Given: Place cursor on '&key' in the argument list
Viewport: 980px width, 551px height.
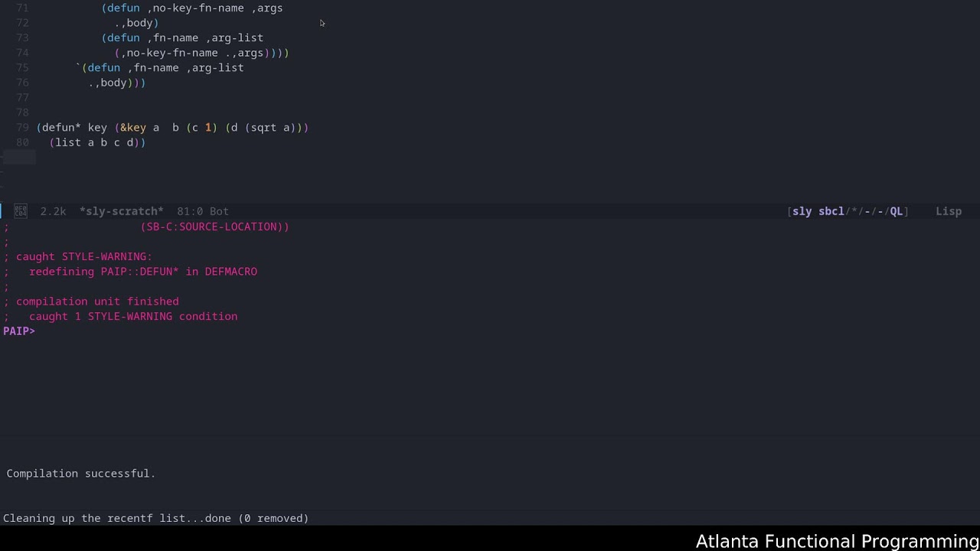Looking at the screenshot, I should click(x=133, y=128).
